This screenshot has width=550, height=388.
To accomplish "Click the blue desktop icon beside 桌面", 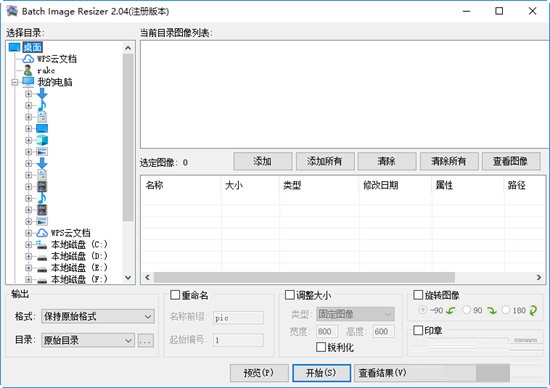I will (14, 47).
